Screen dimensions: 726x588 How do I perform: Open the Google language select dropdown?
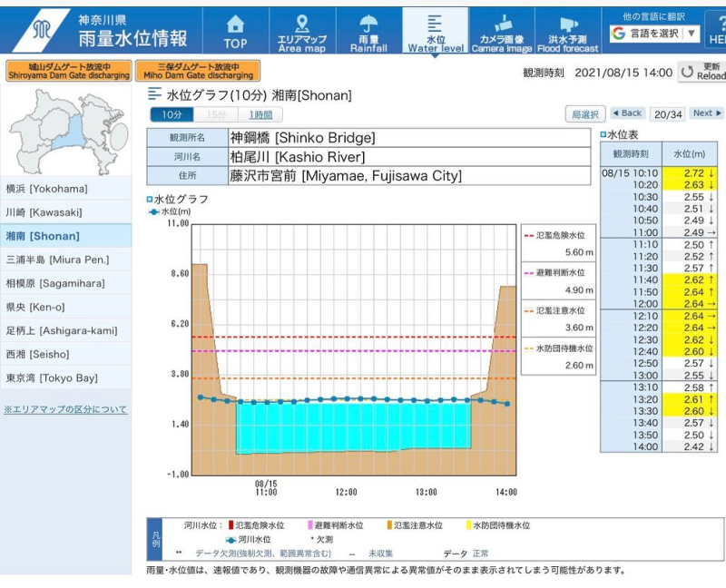[x=655, y=34]
